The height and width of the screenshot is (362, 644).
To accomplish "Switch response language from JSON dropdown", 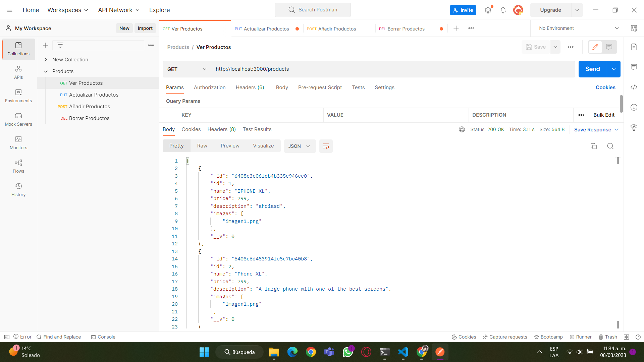I will [300, 146].
